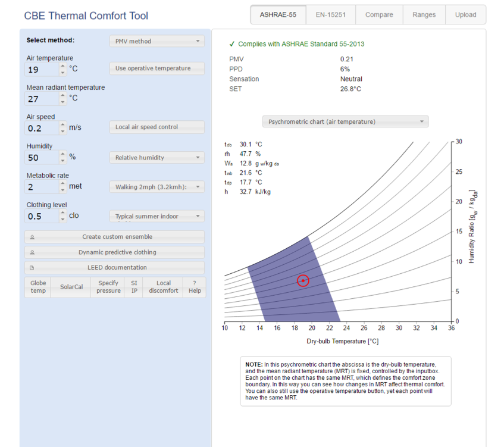Increase Air temperature with the up stepper
504x447 pixels.
point(62,66)
